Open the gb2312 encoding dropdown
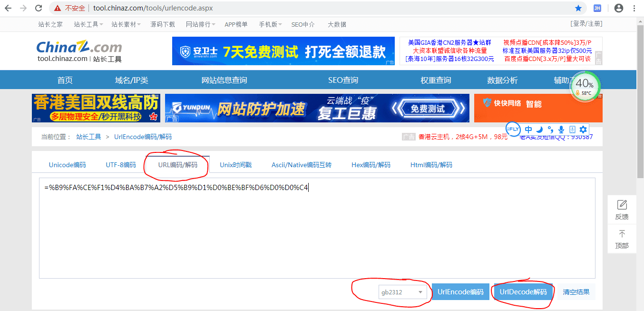 403,292
